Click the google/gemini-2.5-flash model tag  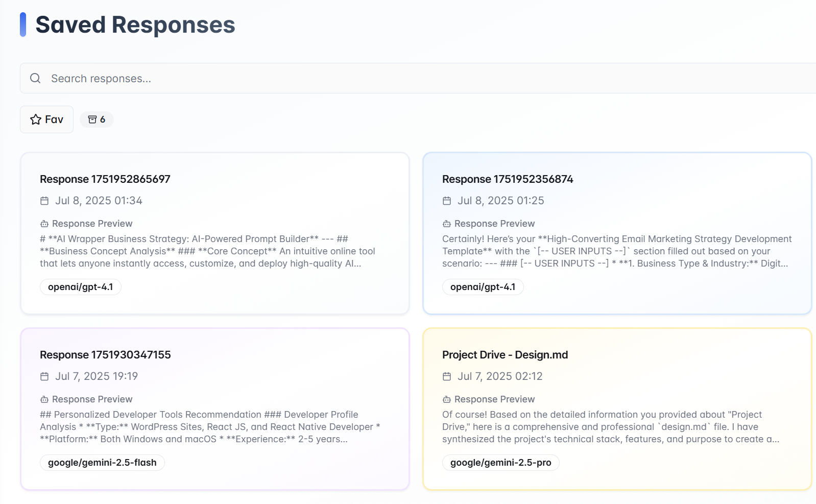[102, 463]
